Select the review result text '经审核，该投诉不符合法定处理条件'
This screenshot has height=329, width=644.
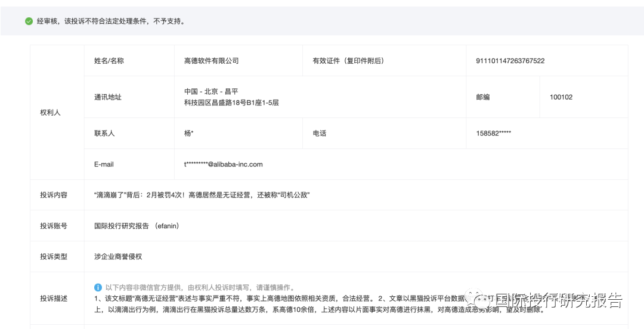pos(93,21)
